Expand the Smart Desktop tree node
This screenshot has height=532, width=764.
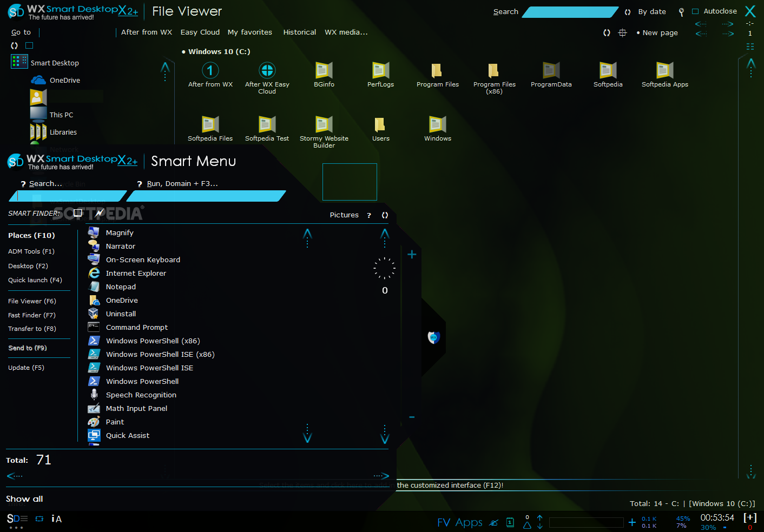click(45, 63)
